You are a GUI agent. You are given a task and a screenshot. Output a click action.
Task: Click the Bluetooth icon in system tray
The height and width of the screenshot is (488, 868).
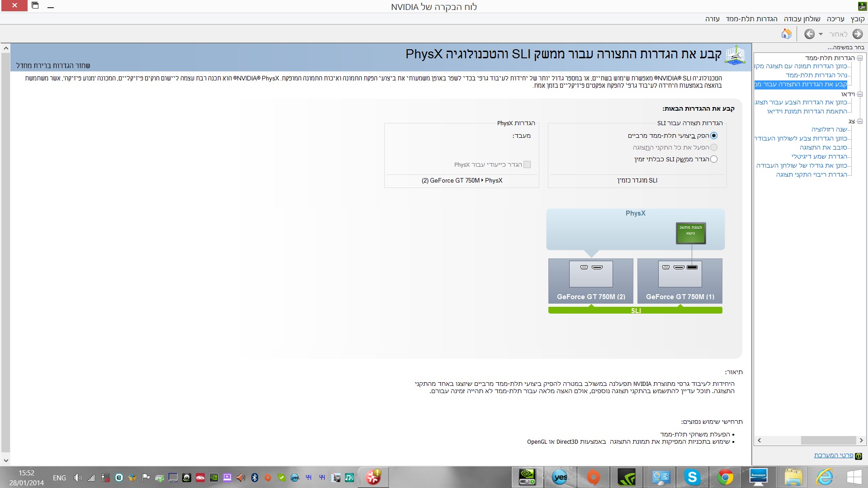(255, 478)
